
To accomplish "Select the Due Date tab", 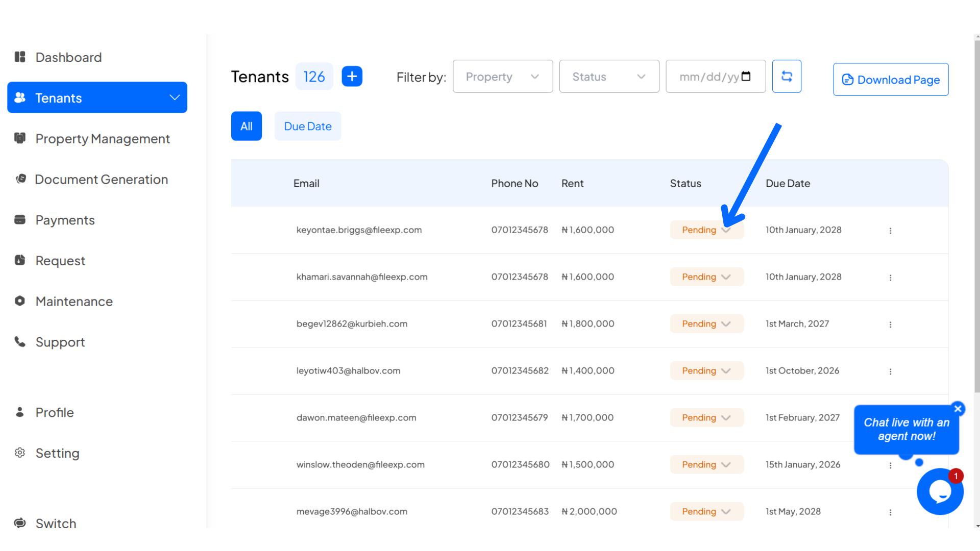I will [x=307, y=126].
